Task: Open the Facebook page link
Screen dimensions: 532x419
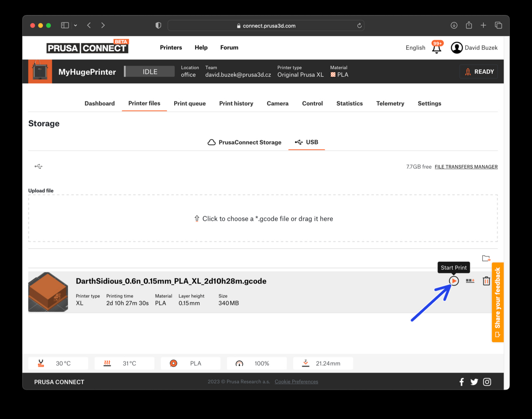Action: 461,382
